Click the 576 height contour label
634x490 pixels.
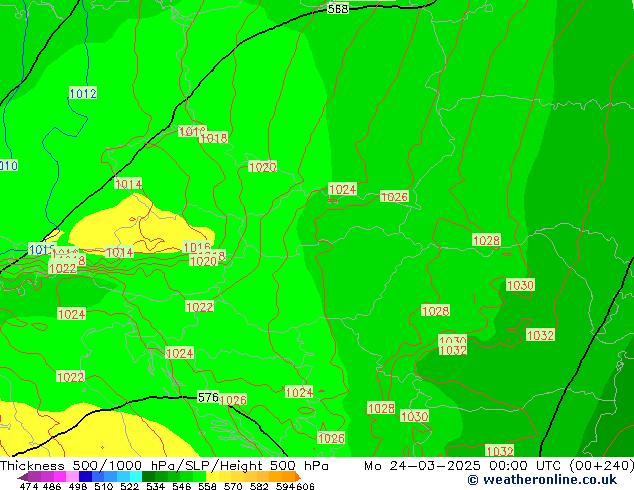click(x=208, y=397)
